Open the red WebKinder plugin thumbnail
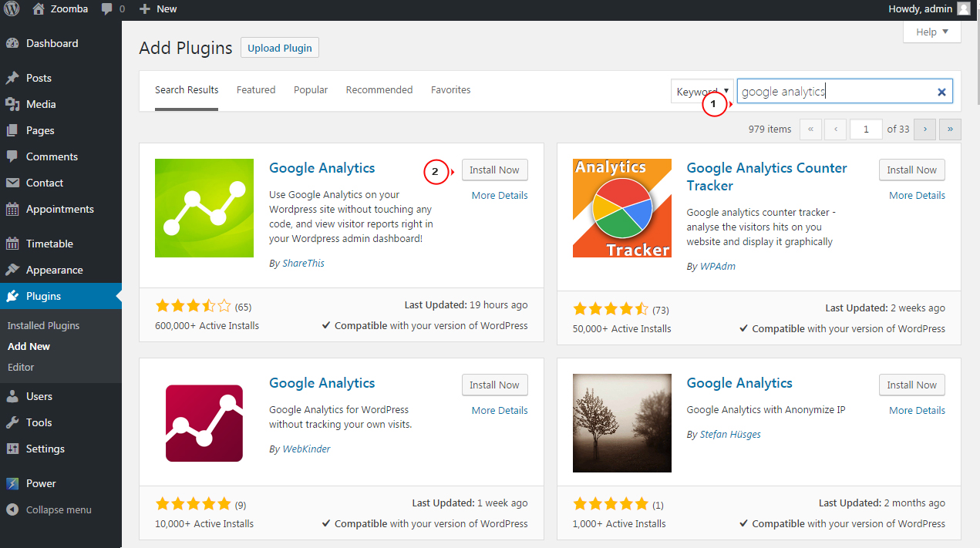This screenshot has height=548, width=980. pyautogui.click(x=204, y=423)
